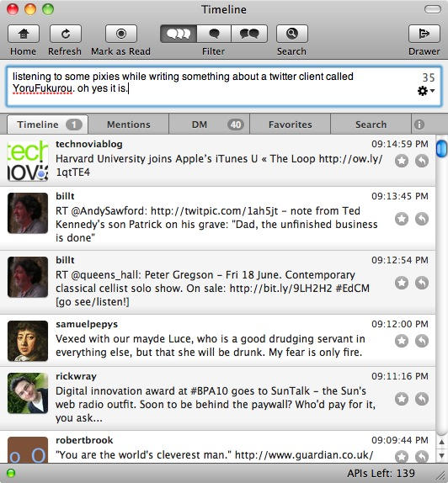Switch to the Mentions tab

pyautogui.click(x=129, y=125)
